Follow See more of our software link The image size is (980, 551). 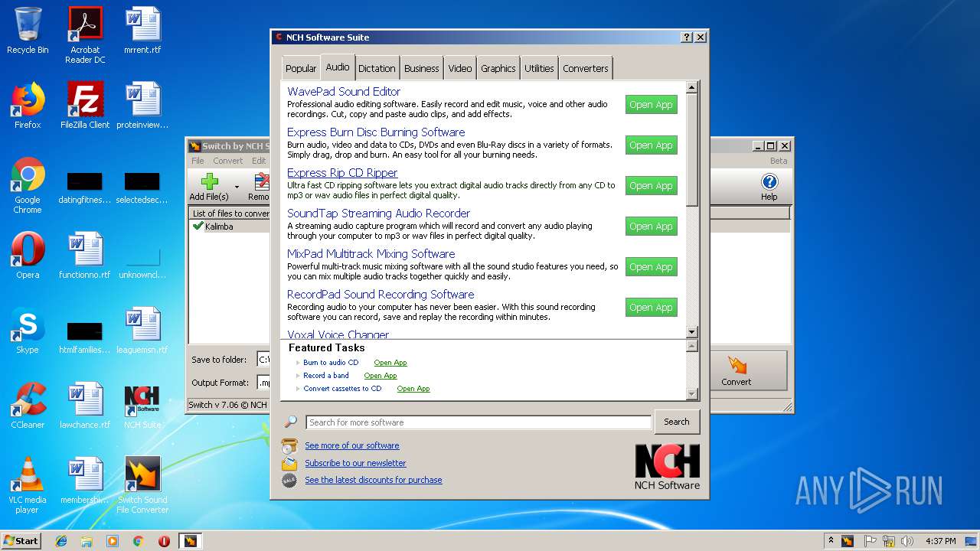click(352, 445)
